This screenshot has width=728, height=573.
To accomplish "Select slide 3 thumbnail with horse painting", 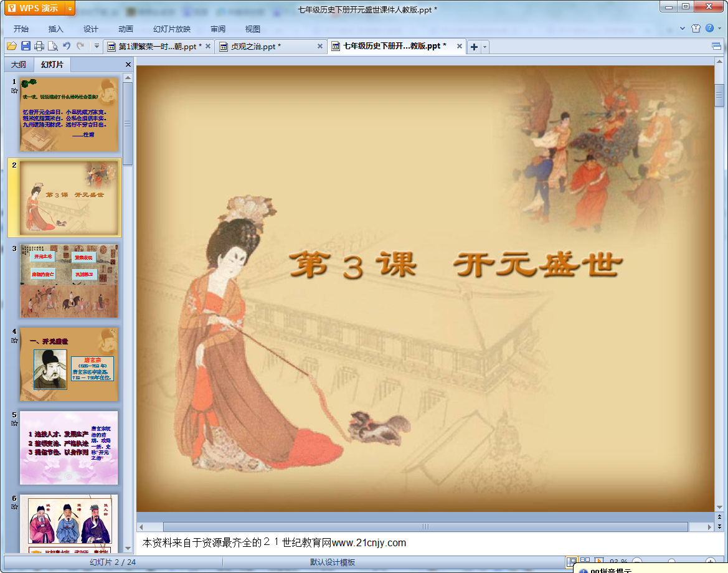I will click(x=69, y=281).
